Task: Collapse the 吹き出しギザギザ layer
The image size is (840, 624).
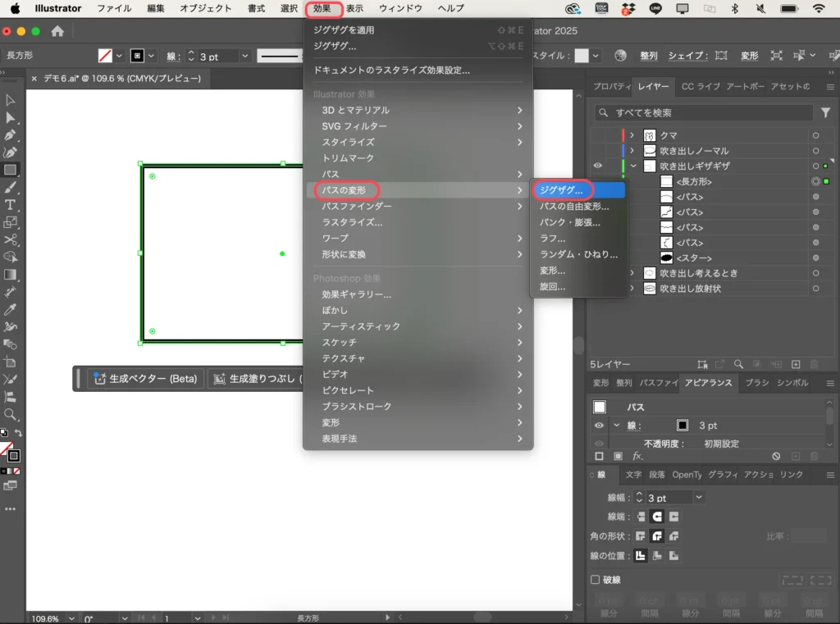Action: point(632,166)
